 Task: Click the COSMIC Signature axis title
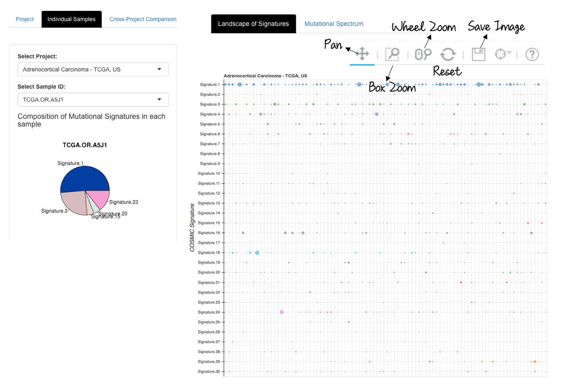[x=192, y=227]
